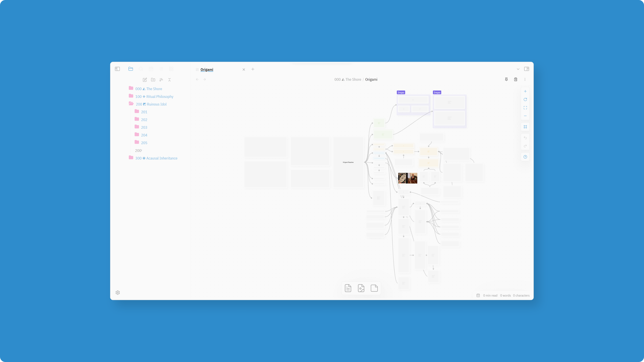Reset canvas zoom level

525,100
